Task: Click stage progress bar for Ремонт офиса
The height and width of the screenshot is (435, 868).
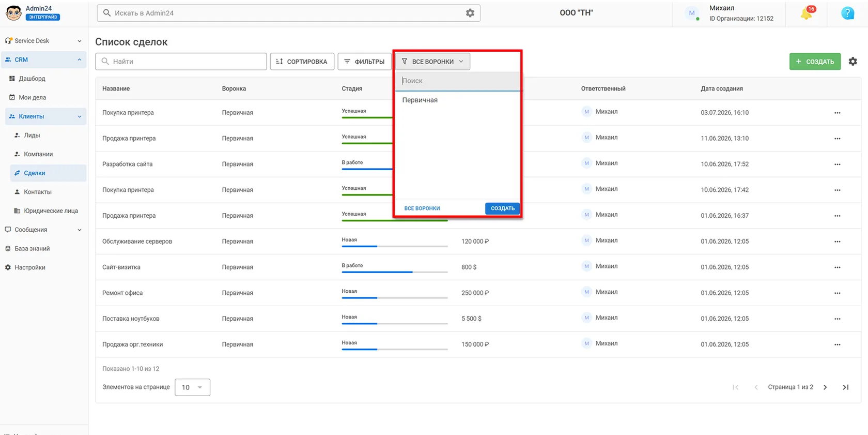Action: [x=395, y=298]
